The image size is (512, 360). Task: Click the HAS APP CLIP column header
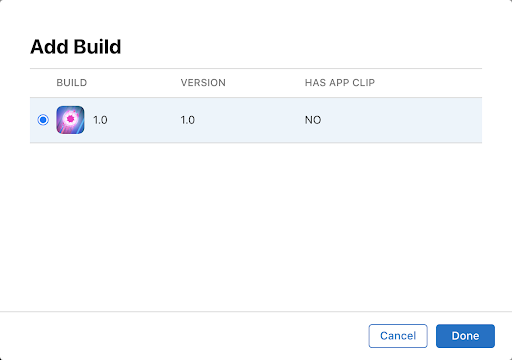340,83
